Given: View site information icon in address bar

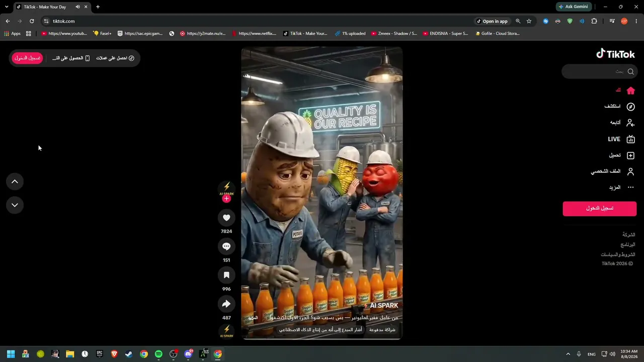Looking at the screenshot, I should coord(46,21).
